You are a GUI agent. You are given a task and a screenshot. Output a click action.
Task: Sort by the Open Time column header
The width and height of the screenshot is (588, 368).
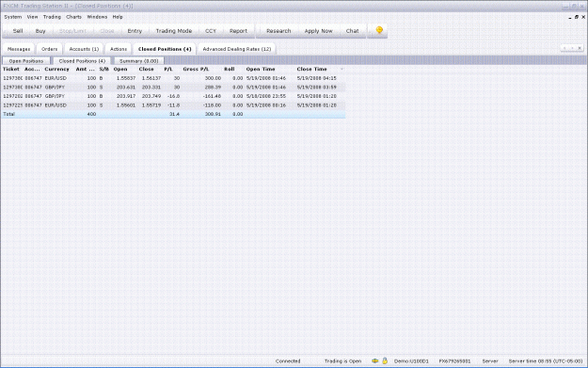click(261, 69)
